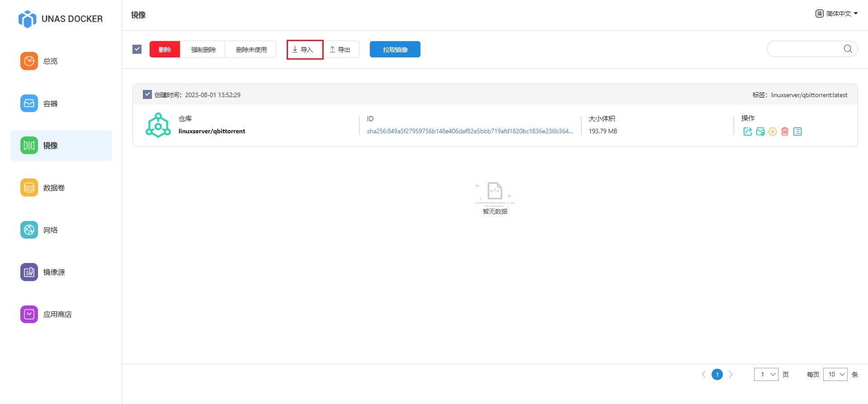Navigate to 数据卷 in sidebar
This screenshot has height=404, width=868.
[54, 188]
